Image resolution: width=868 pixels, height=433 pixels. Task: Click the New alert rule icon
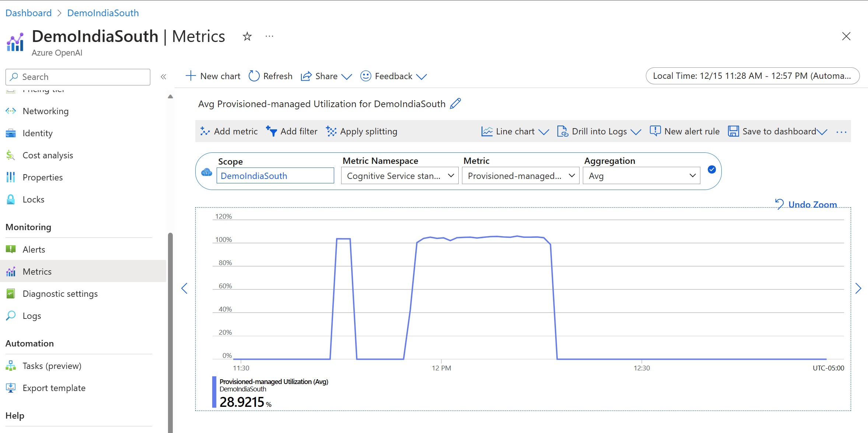655,131
